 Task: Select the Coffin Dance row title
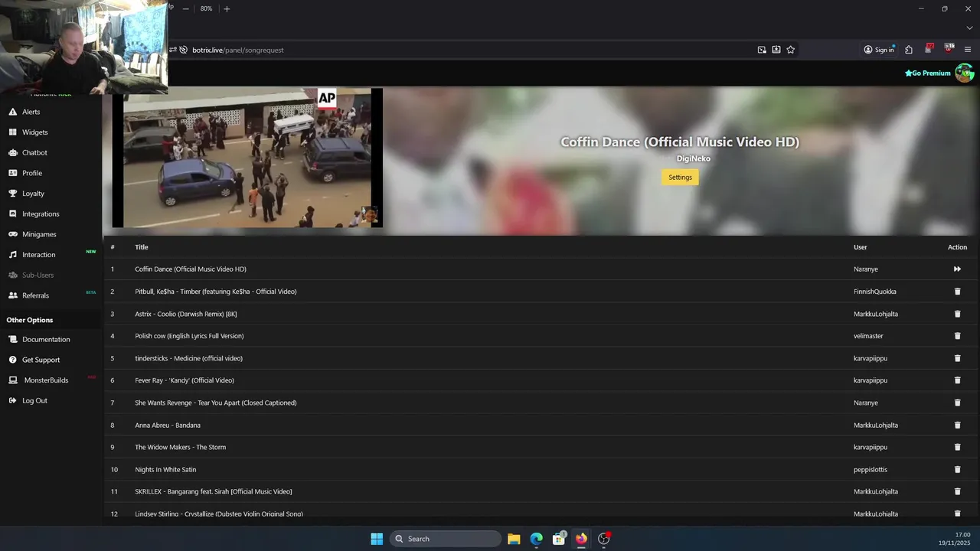pos(191,269)
